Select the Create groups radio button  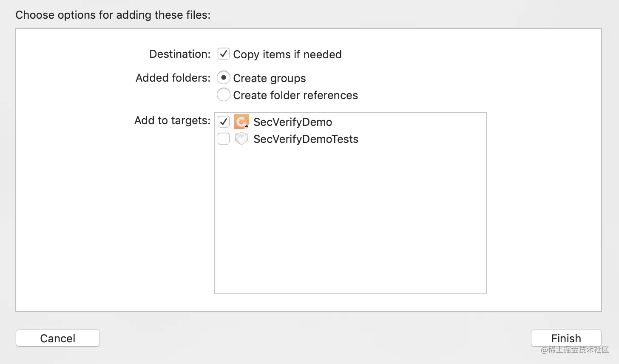click(224, 78)
